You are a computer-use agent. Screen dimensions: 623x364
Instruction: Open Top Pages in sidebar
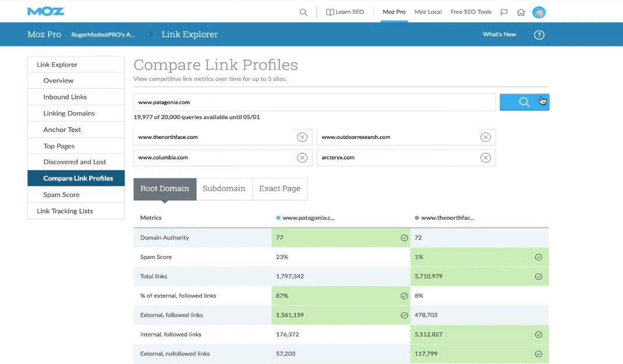click(76, 146)
